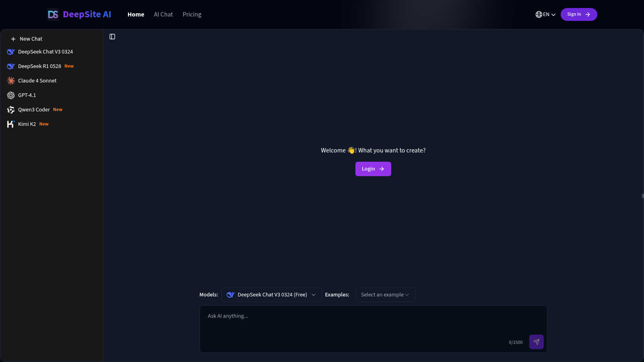Click the DeepSite AI logo icon
The width and height of the screenshot is (644, 362).
(53, 14)
